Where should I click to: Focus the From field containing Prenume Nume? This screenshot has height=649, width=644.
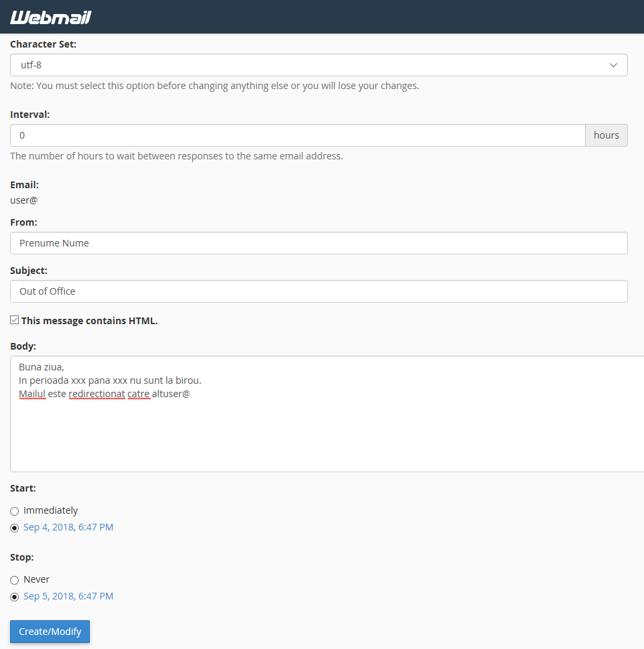coord(318,243)
